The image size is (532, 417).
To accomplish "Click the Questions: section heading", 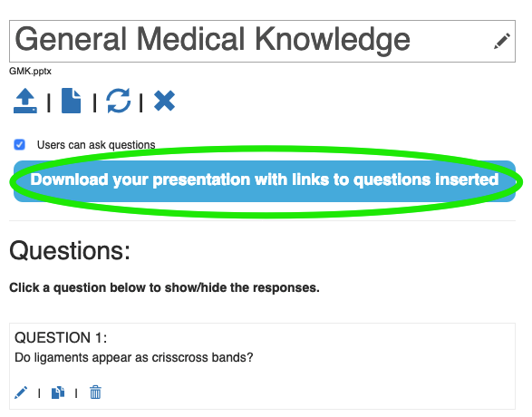I will pos(70,251).
